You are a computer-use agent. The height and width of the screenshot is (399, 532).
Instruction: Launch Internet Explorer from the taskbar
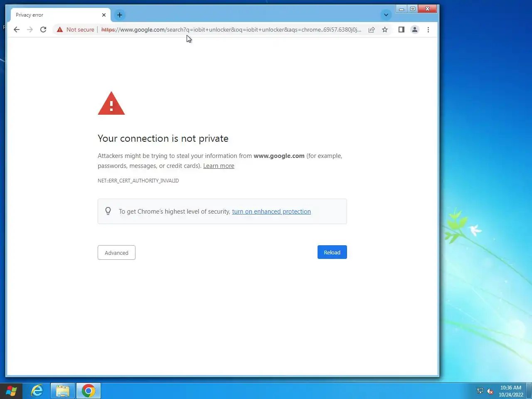tap(37, 391)
